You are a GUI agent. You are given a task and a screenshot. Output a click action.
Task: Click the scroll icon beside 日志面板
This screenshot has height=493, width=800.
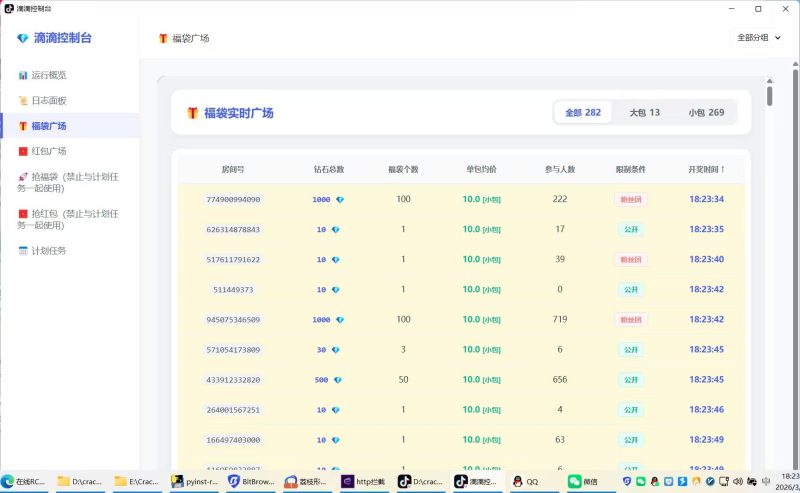(23, 101)
